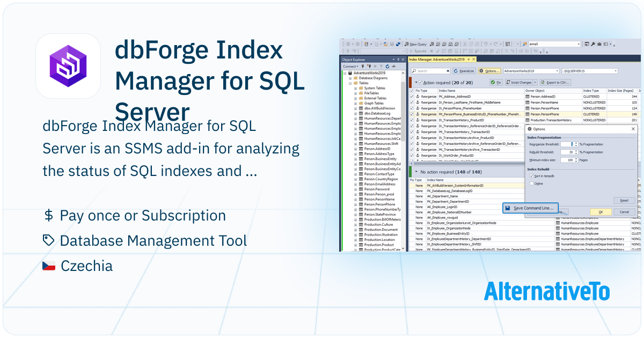Screen dimensions: 644x338
Task: Click into the Index Manager Search field
Action: coord(430,71)
